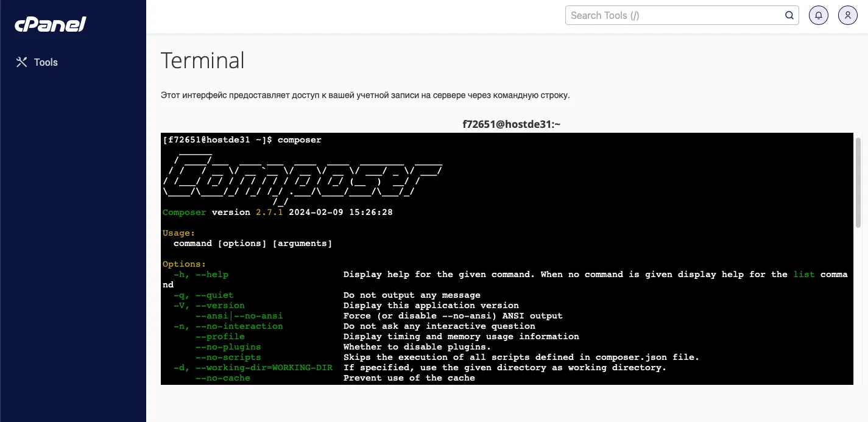Viewport: 868px width, 422px height.
Task: Click the "--no-plugins" option
Action: tap(228, 347)
